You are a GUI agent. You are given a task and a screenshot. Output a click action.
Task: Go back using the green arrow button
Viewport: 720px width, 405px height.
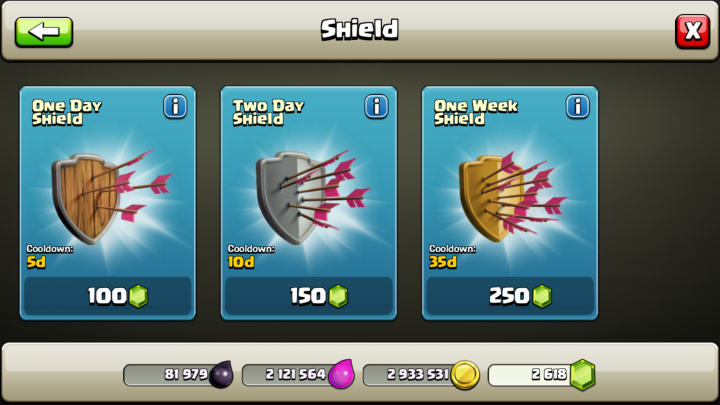pyautogui.click(x=44, y=32)
